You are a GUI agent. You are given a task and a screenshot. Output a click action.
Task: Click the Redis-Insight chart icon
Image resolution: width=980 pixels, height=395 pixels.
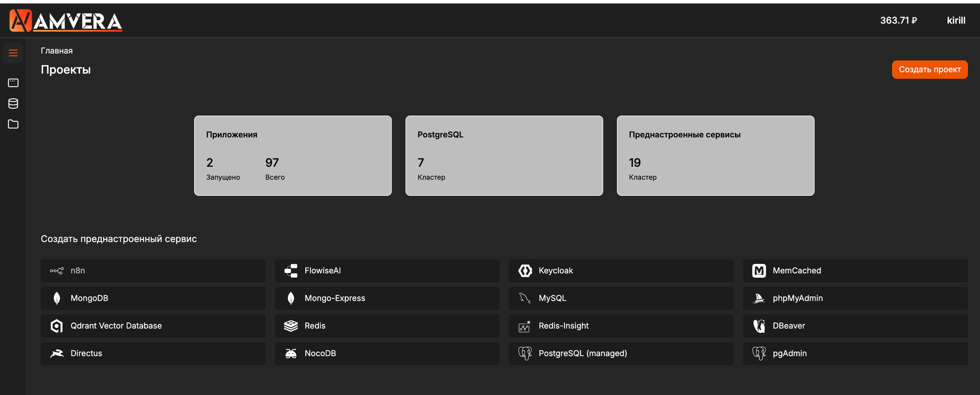coord(524,326)
